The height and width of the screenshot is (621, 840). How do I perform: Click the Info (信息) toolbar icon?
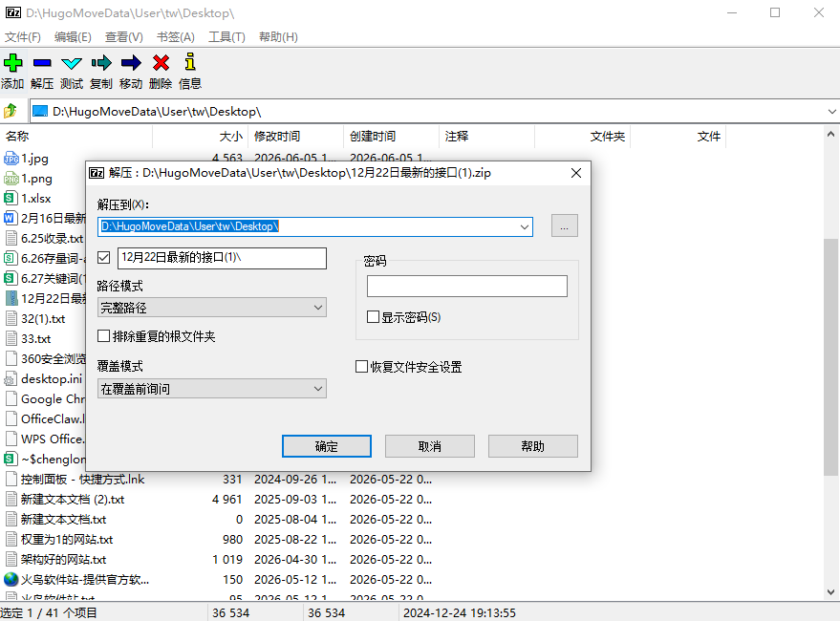coord(189,61)
